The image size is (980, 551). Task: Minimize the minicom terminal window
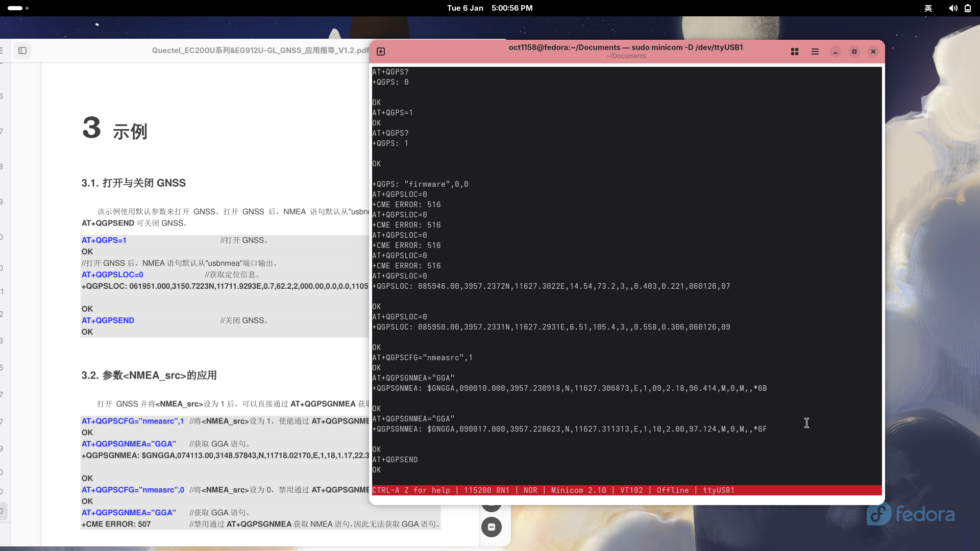836,52
